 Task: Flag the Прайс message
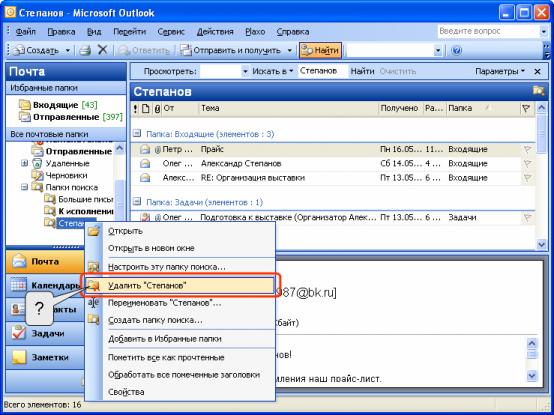click(527, 149)
